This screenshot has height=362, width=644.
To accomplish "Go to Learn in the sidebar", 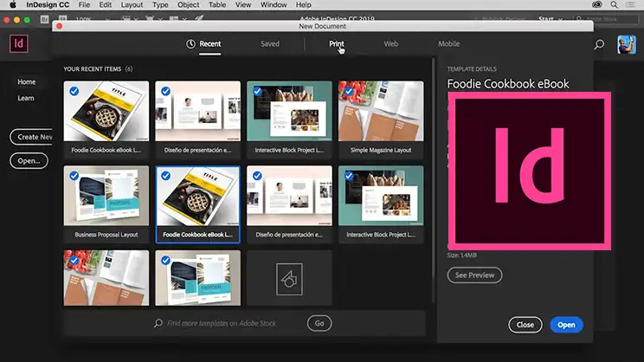I will click(x=25, y=98).
